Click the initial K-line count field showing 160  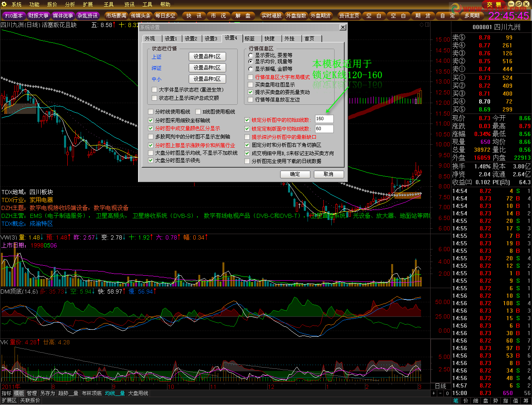pos(324,119)
